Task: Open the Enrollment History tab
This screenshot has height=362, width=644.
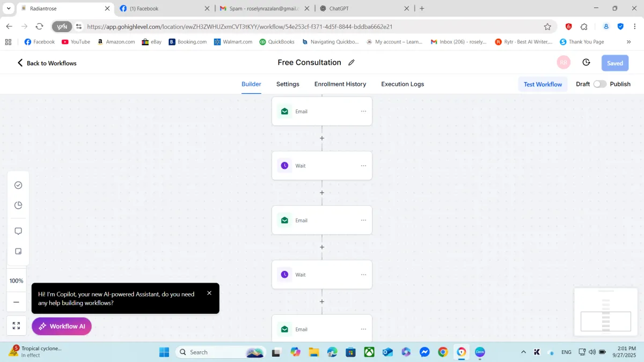Action: [x=340, y=84]
